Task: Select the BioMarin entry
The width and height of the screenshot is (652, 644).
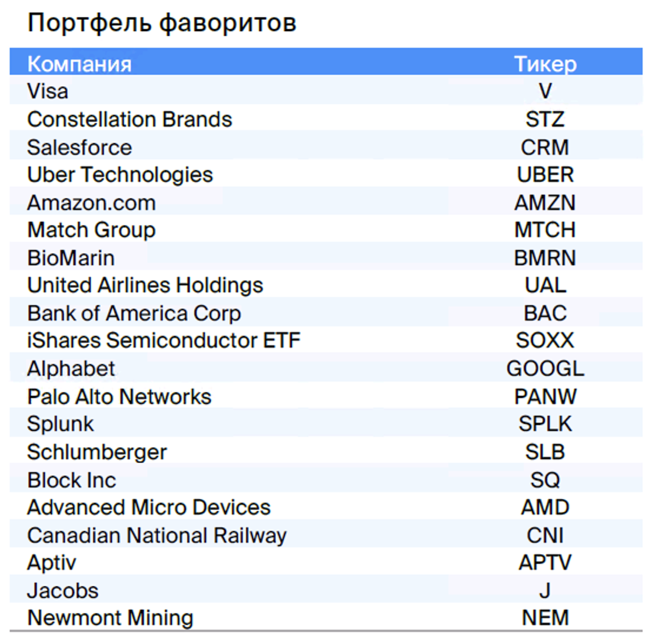Action: pyautogui.click(x=71, y=258)
